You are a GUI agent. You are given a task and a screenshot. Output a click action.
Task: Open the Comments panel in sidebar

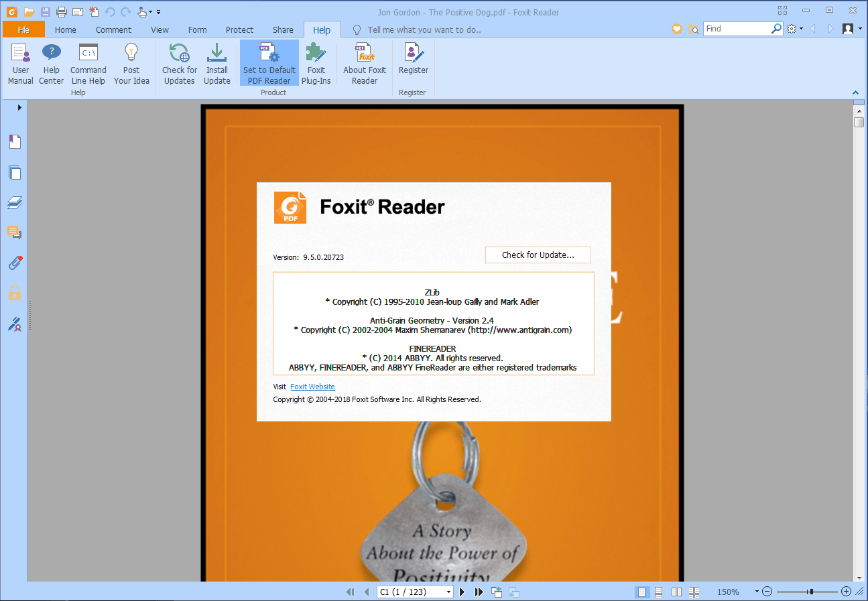(x=15, y=232)
